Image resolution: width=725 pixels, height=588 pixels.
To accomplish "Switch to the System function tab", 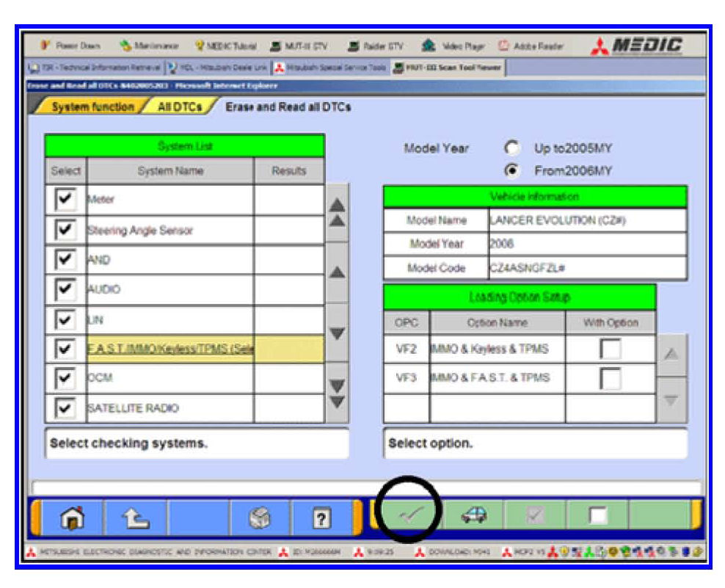I will tap(92, 107).
